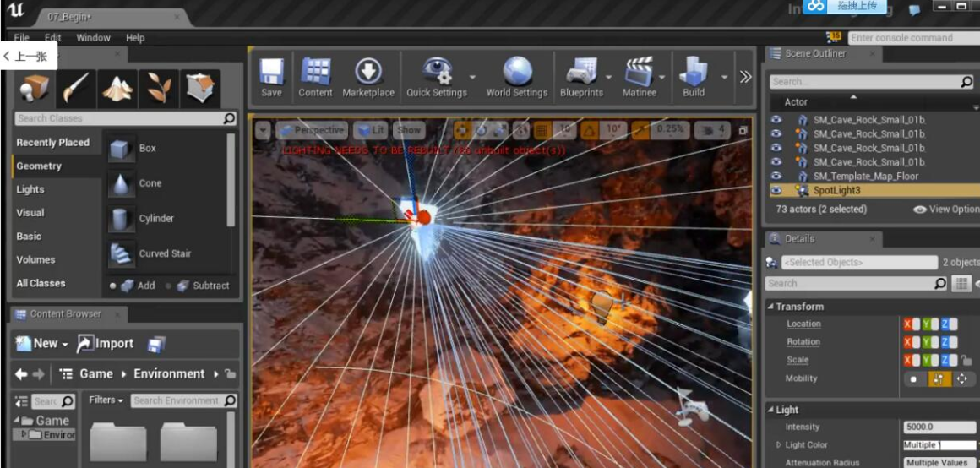Select the Landscape mode mountain icon
The image size is (980, 468).
click(x=117, y=87)
